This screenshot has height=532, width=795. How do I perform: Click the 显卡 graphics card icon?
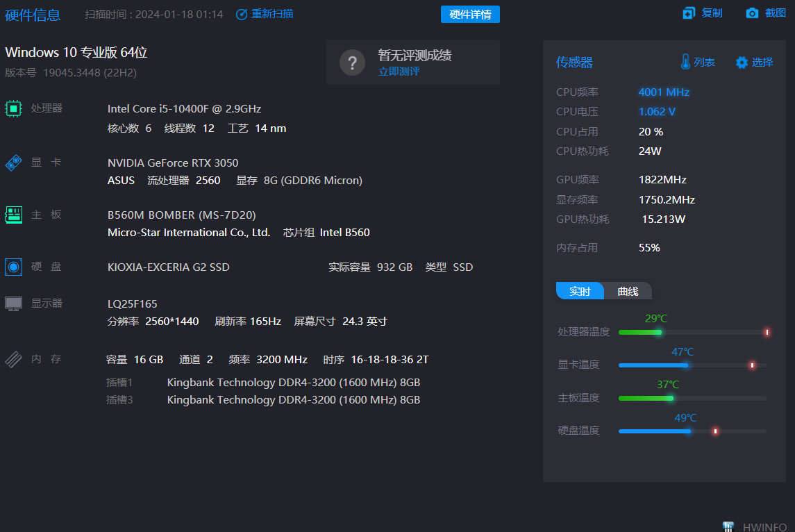(13, 163)
